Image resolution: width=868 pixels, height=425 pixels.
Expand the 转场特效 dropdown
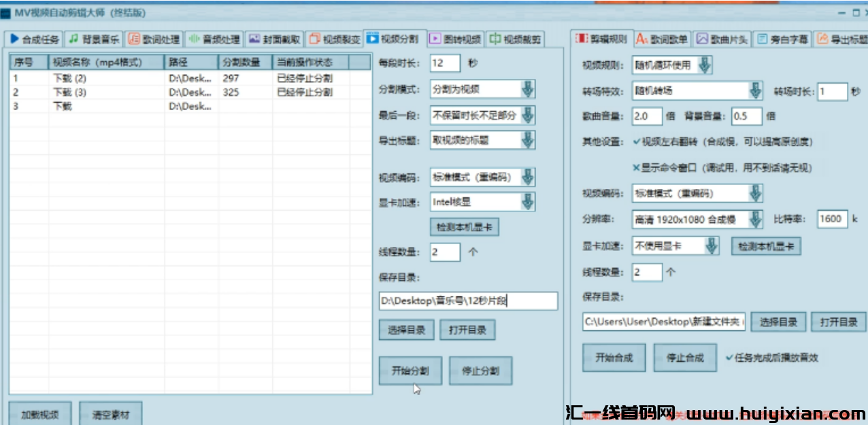pos(755,90)
